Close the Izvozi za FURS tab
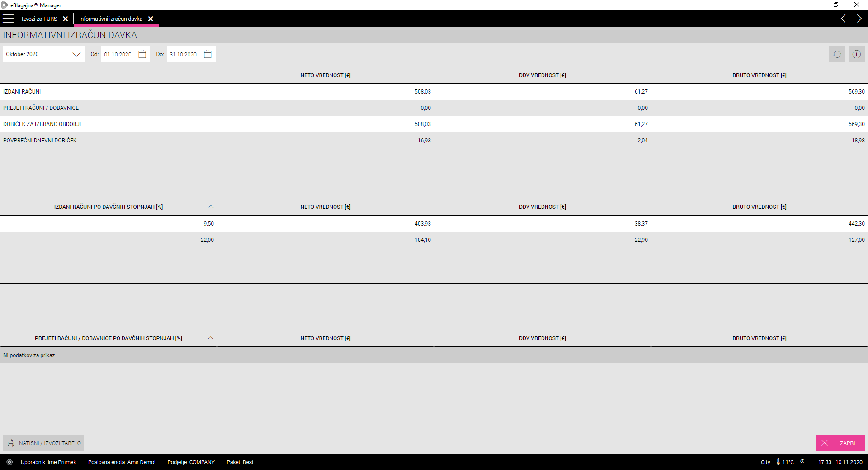 point(66,19)
